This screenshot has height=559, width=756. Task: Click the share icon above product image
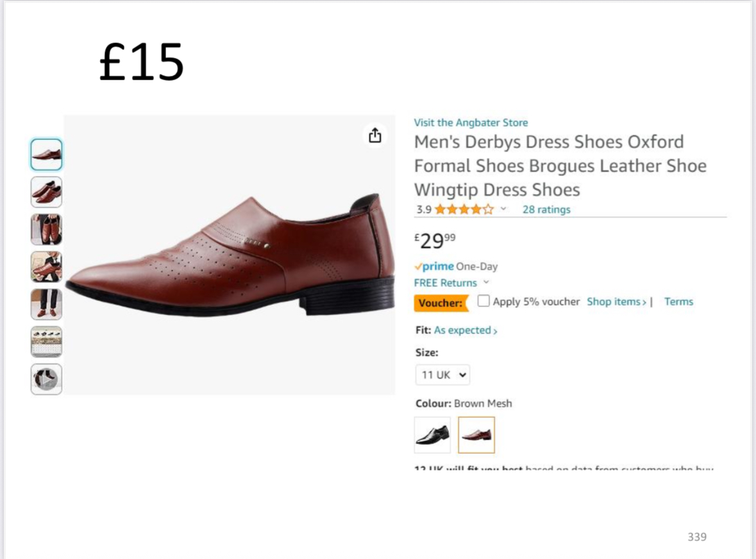click(x=375, y=135)
